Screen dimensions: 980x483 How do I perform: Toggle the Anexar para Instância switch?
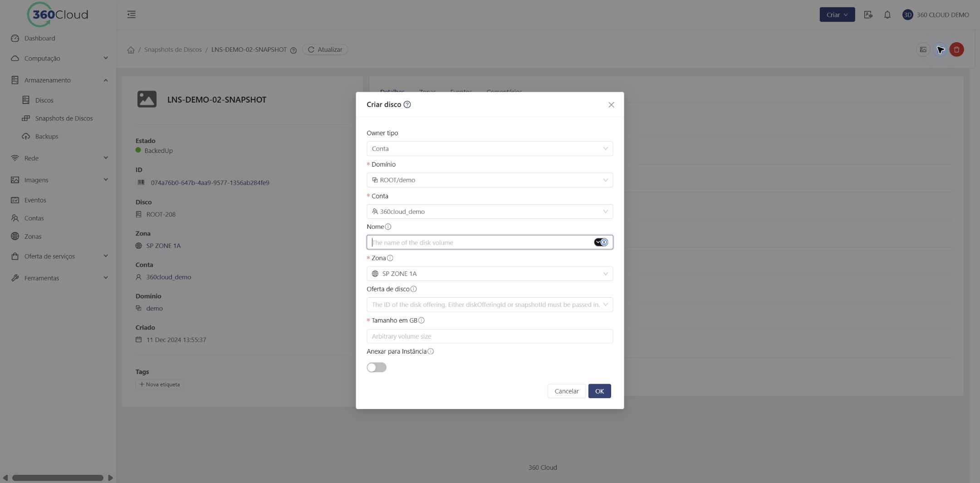pos(377,368)
